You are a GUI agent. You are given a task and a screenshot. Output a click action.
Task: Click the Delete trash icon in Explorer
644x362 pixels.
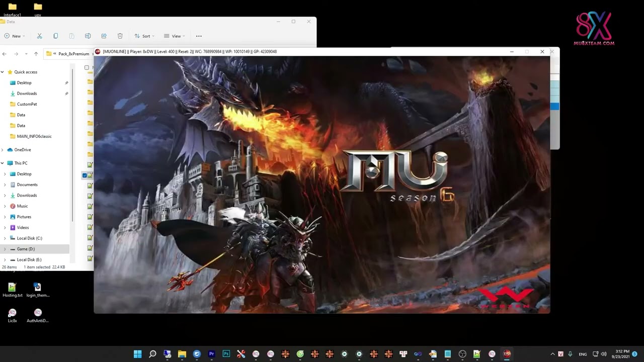tap(120, 36)
